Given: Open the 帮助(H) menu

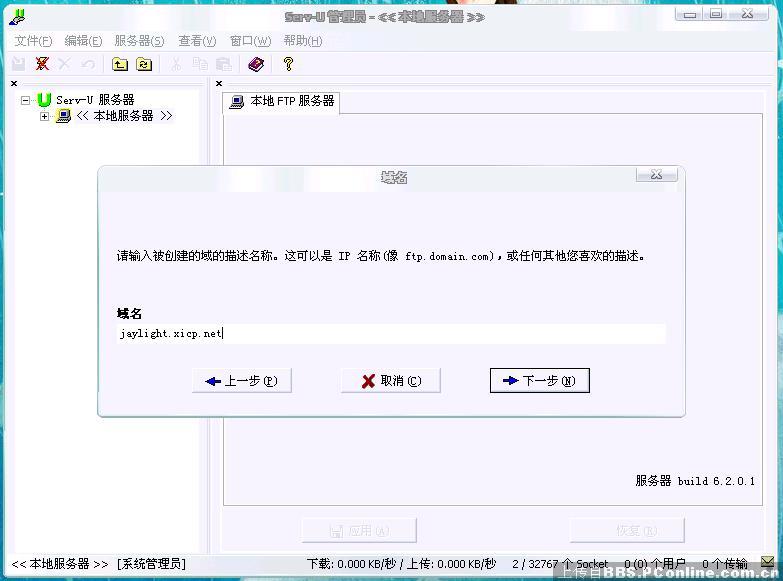Looking at the screenshot, I should tap(302, 41).
